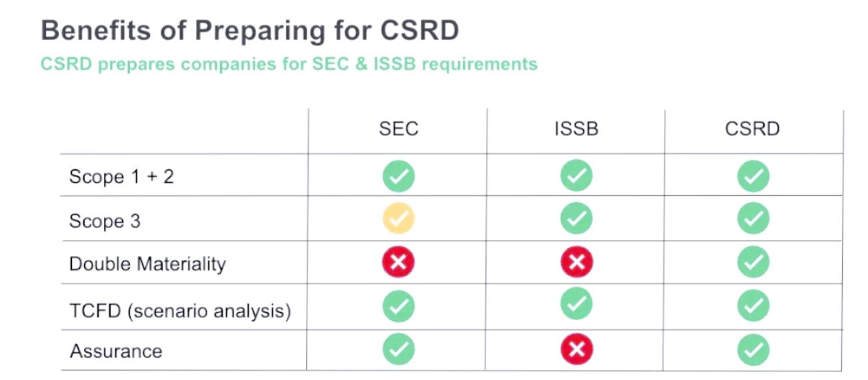This screenshot has width=868, height=380.
Task: Click the green check for SEC Scope 1 + 2
Action: pyautogui.click(x=399, y=177)
